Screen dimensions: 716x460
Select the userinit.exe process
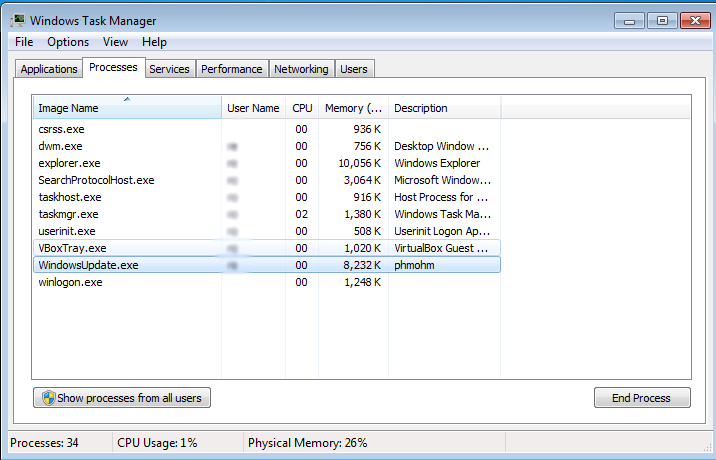coord(267,231)
